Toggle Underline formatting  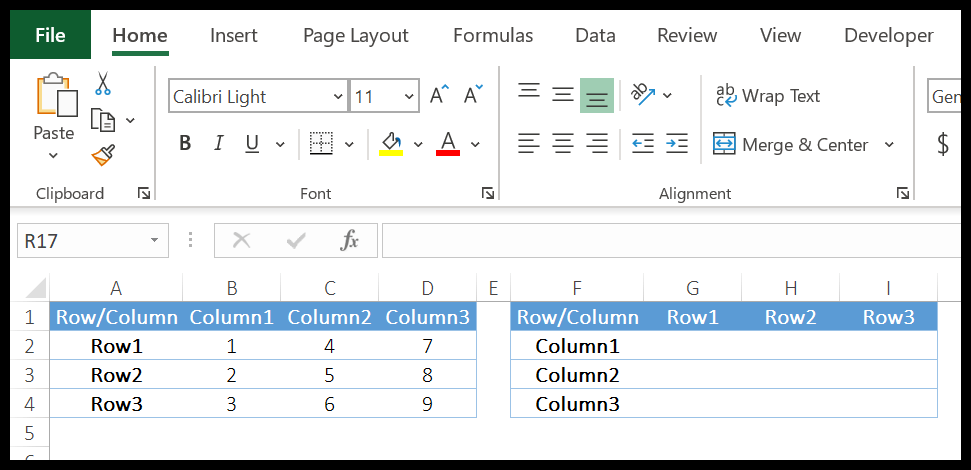[x=252, y=144]
